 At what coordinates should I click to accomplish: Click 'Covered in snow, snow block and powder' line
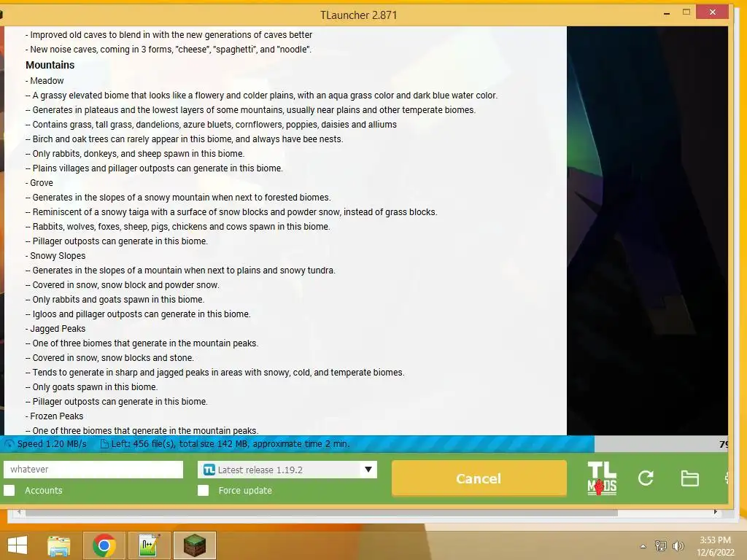click(x=123, y=285)
